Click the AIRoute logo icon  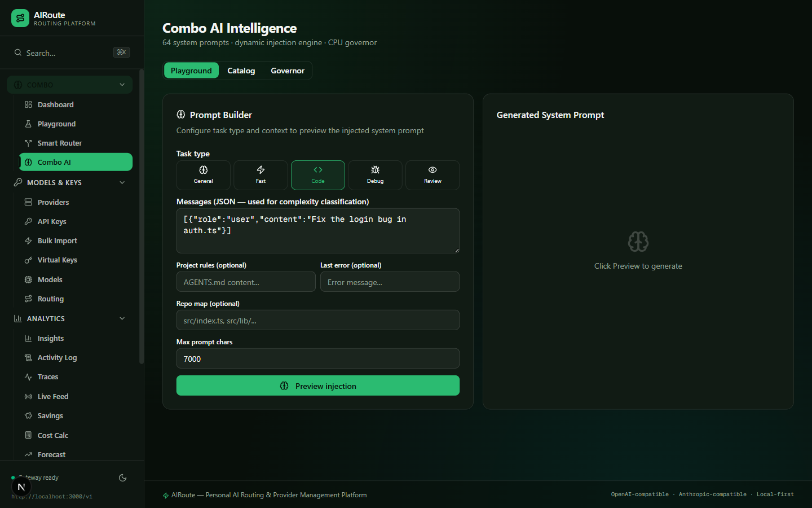[20, 18]
